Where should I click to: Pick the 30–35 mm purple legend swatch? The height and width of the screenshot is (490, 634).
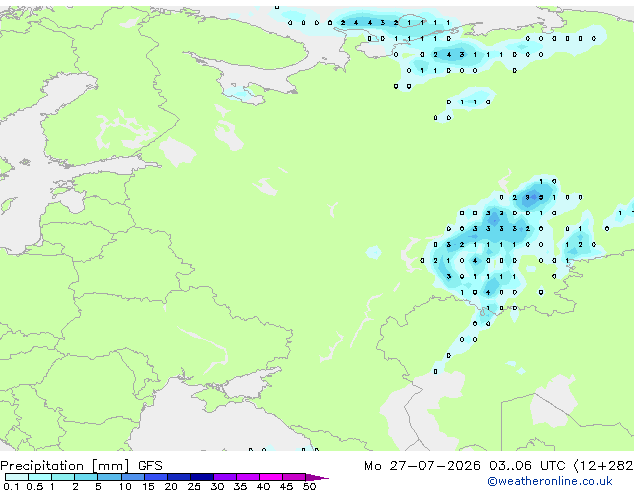pyautogui.click(x=224, y=477)
